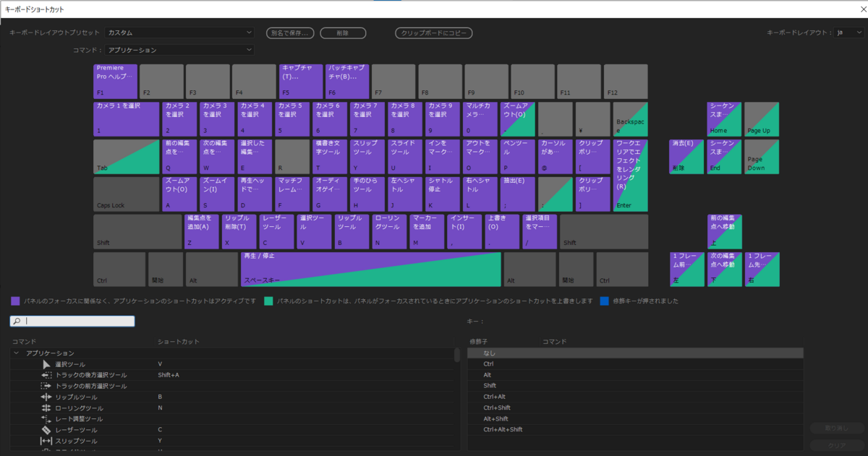This screenshot has width=868, height=456.
Task: Click the 1 key labeled カメラ 1 を選択
Action: [127, 119]
